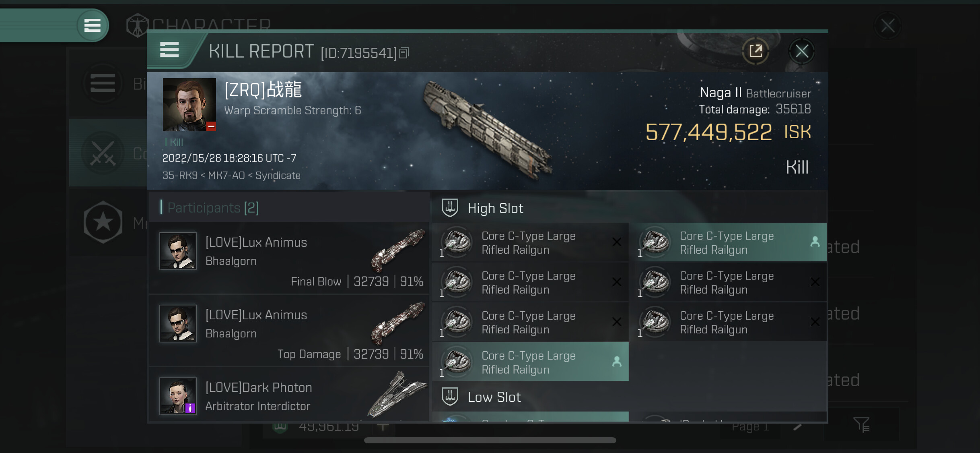The height and width of the screenshot is (453, 980).
Task: Open the Participants [2] section header
Action: 213,208
